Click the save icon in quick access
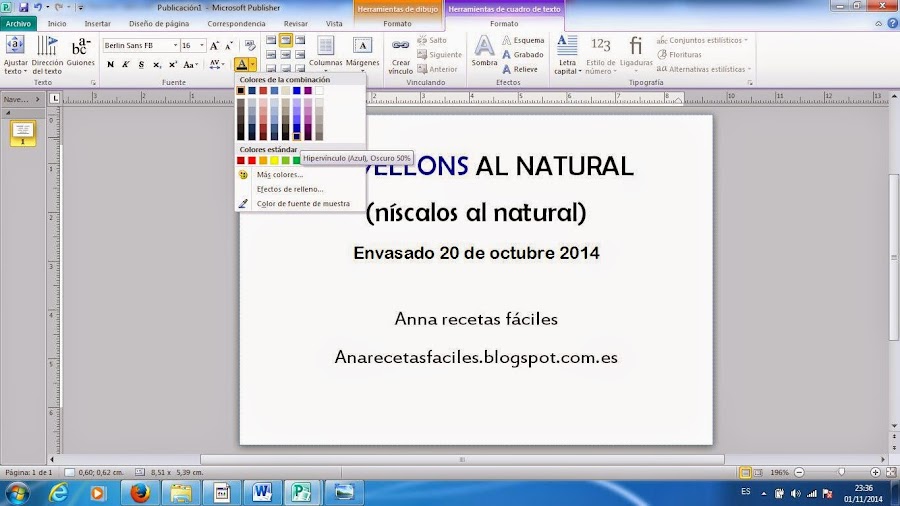 point(24,7)
